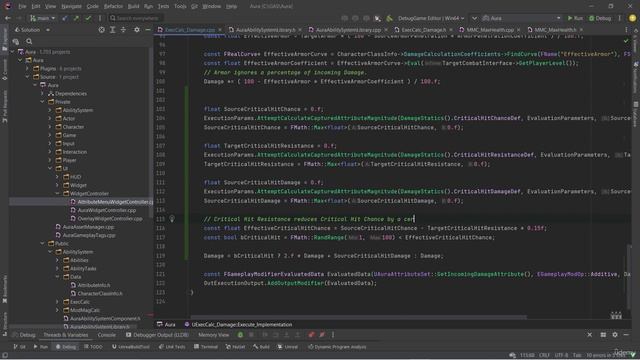Open Solution panel settings gear
Image resolution: width=640 pixels, height=360 pixels.
point(137,30)
